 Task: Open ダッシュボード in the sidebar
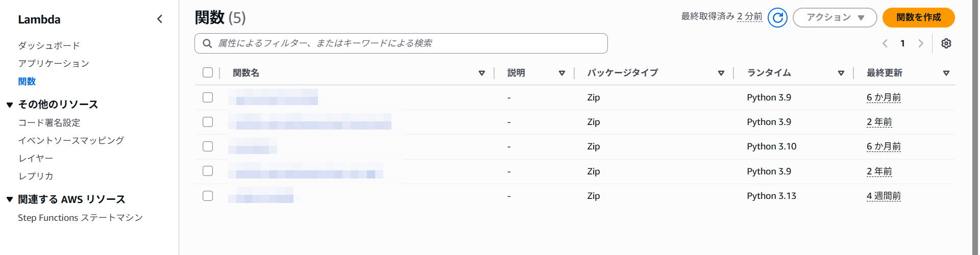[49, 45]
